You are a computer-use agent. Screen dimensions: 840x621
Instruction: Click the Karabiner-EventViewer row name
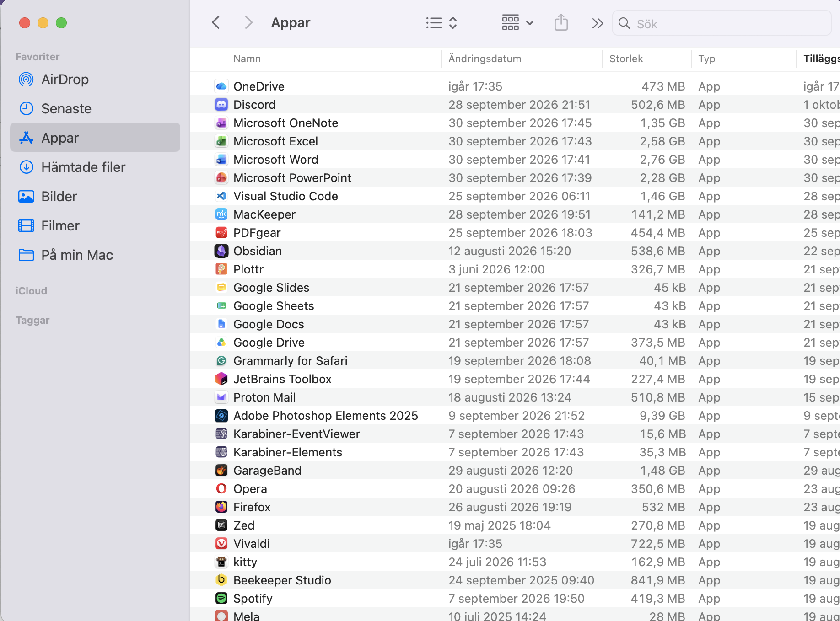(x=297, y=434)
